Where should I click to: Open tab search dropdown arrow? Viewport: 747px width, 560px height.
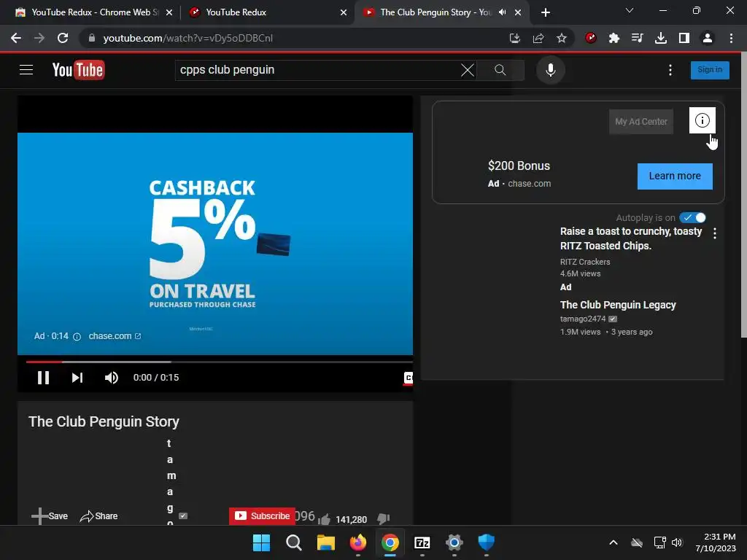(630, 10)
